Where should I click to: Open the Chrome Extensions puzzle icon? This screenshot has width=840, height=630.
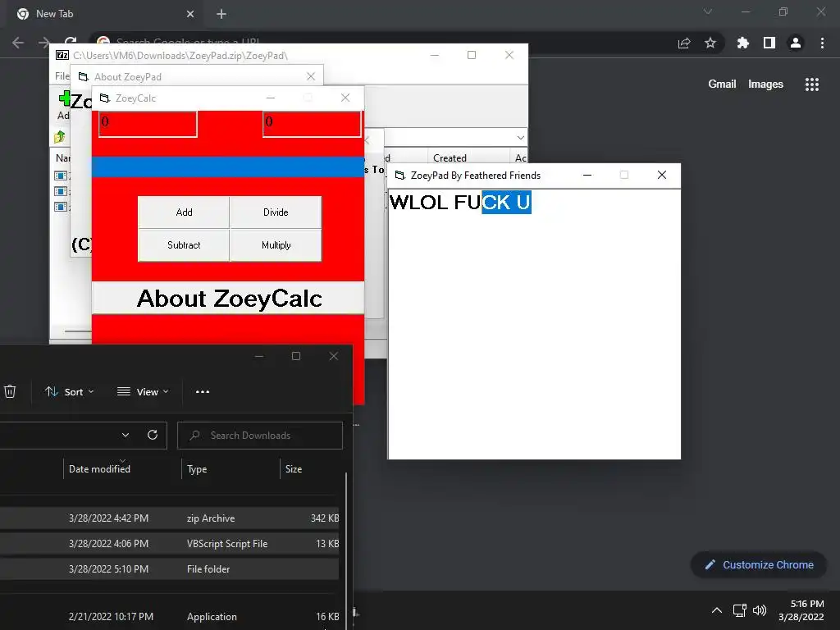tap(743, 43)
